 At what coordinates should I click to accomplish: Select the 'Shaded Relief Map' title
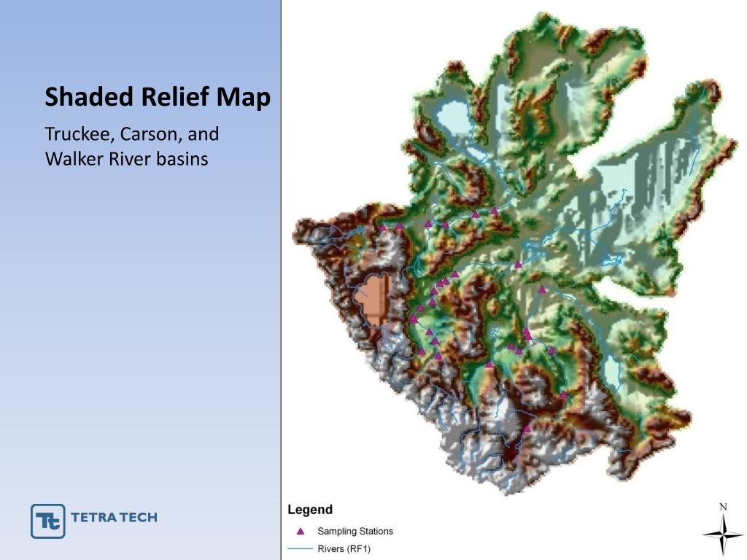point(158,97)
